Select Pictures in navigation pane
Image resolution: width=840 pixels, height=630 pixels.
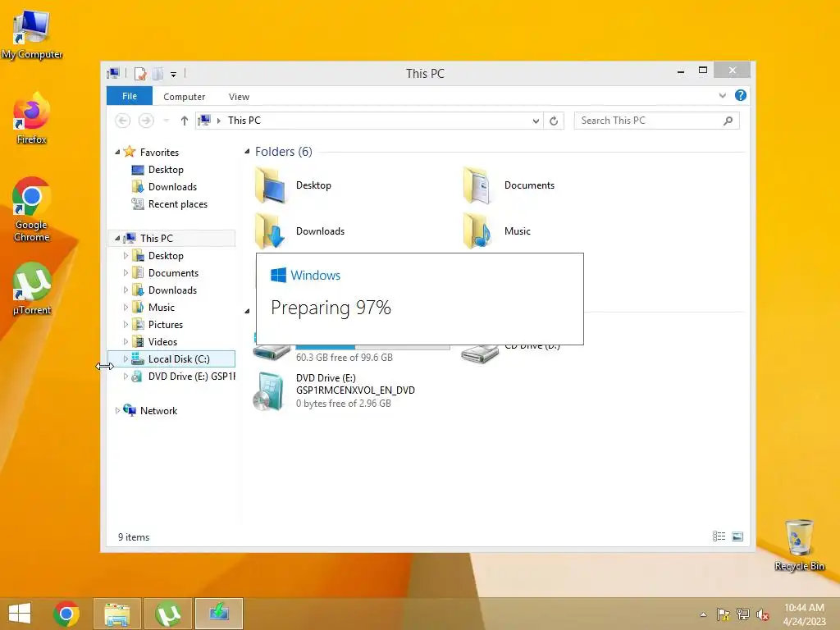pos(165,325)
